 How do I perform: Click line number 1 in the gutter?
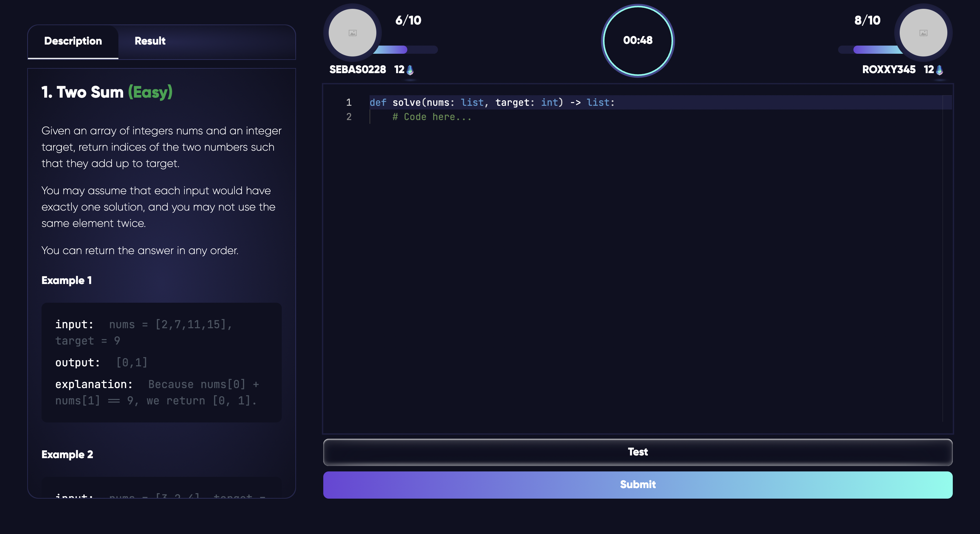click(348, 103)
